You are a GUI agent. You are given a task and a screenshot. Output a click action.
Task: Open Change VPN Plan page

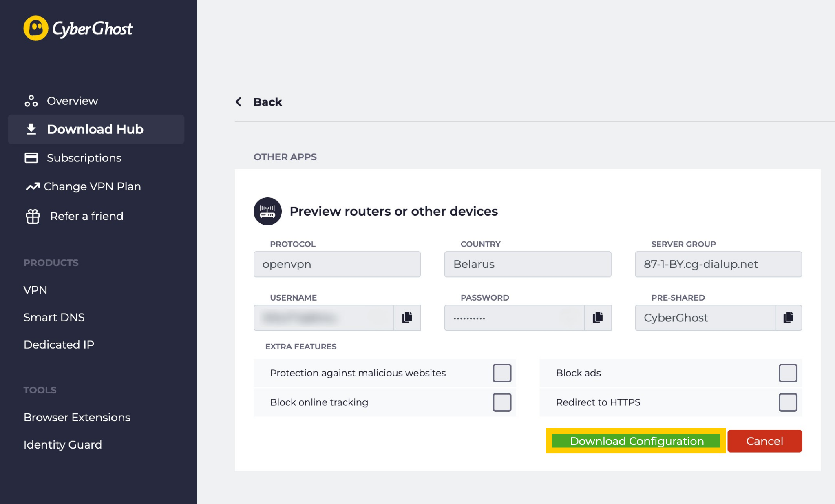click(92, 186)
